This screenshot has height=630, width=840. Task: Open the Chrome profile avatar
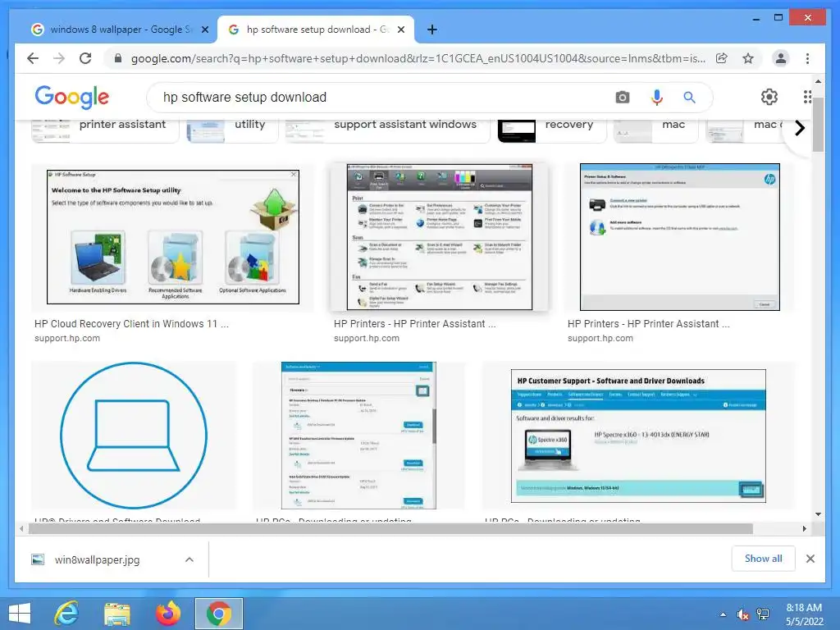tap(781, 58)
